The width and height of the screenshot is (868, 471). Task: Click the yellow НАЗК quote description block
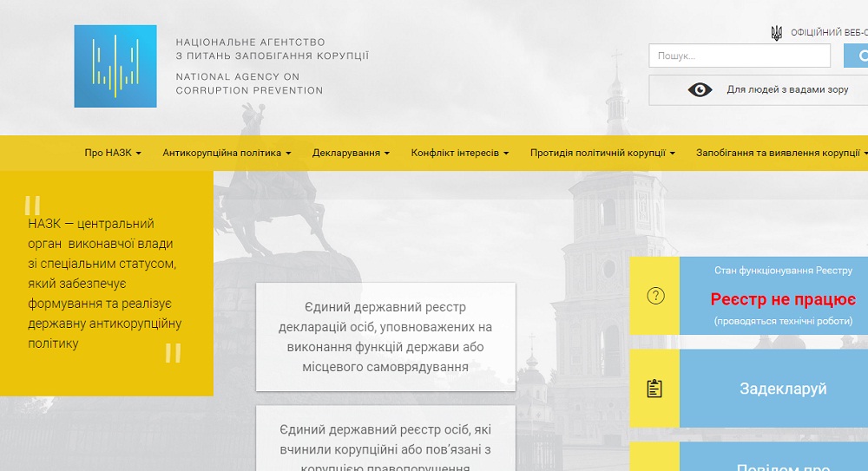(106, 283)
